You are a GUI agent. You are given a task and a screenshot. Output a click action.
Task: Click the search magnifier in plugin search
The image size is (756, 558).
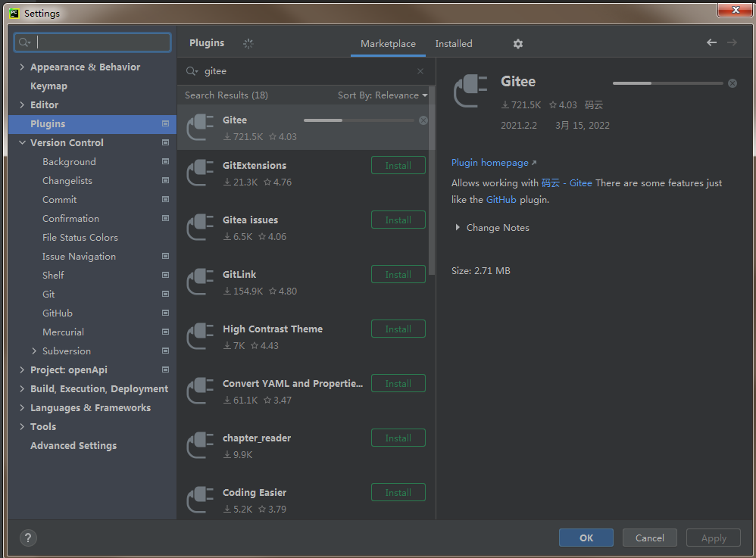pyautogui.click(x=192, y=71)
